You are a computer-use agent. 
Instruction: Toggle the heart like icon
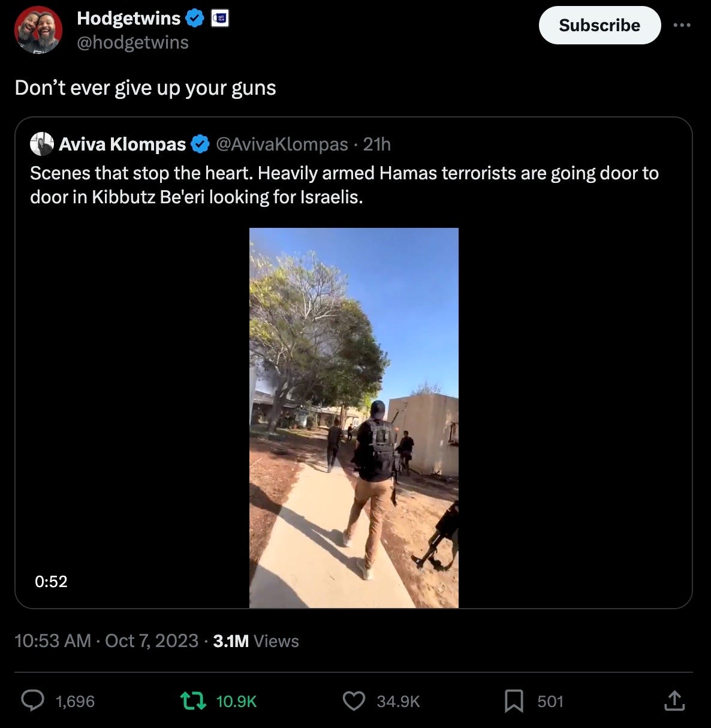(x=354, y=700)
